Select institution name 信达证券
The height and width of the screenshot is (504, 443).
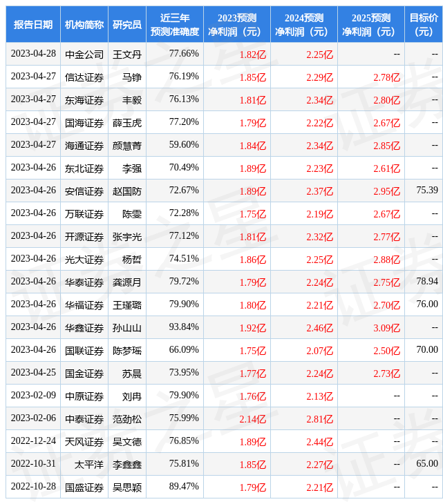coord(84,77)
